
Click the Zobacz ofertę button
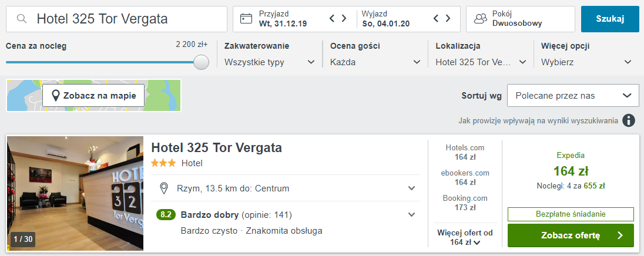[x=570, y=235]
